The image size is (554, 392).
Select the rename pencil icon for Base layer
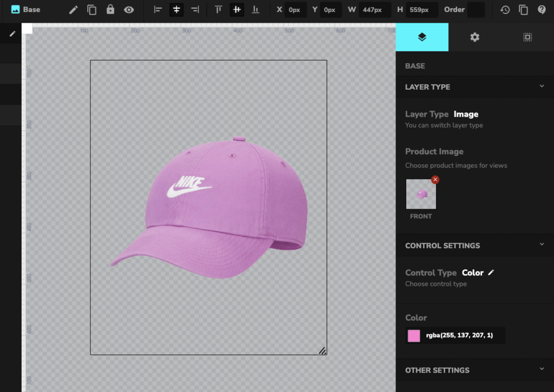click(74, 10)
